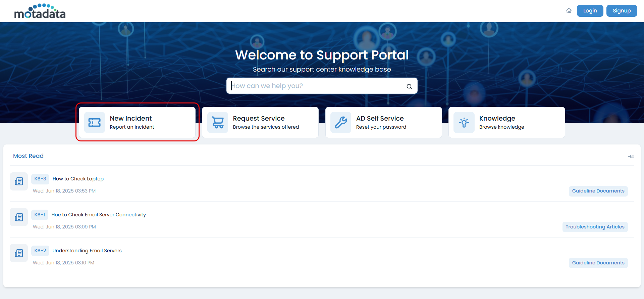Select the Troubleshooting Articles tag

pyautogui.click(x=595, y=227)
